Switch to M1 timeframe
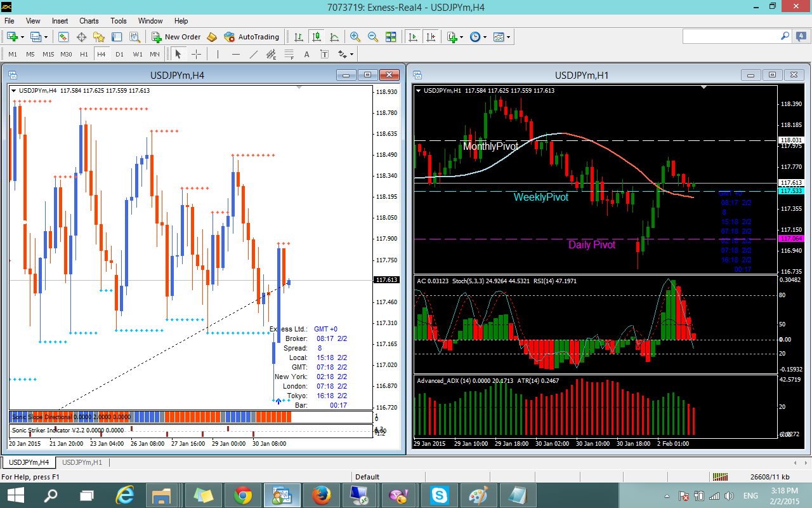This screenshot has width=812, height=508. click(x=13, y=54)
